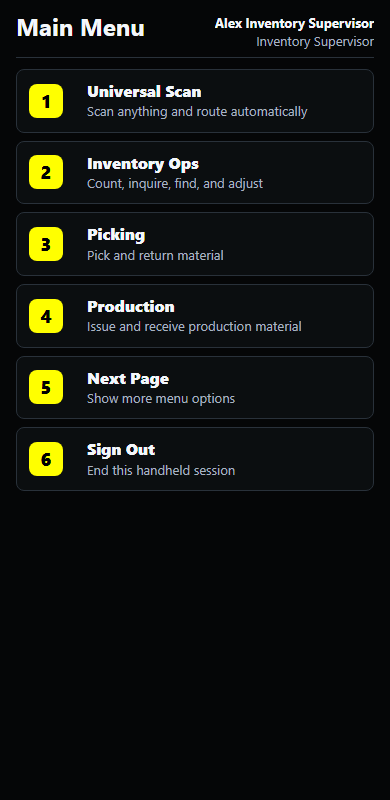390x800 pixels.
Task: Sign Out of the handheld session
Action: (x=195, y=459)
